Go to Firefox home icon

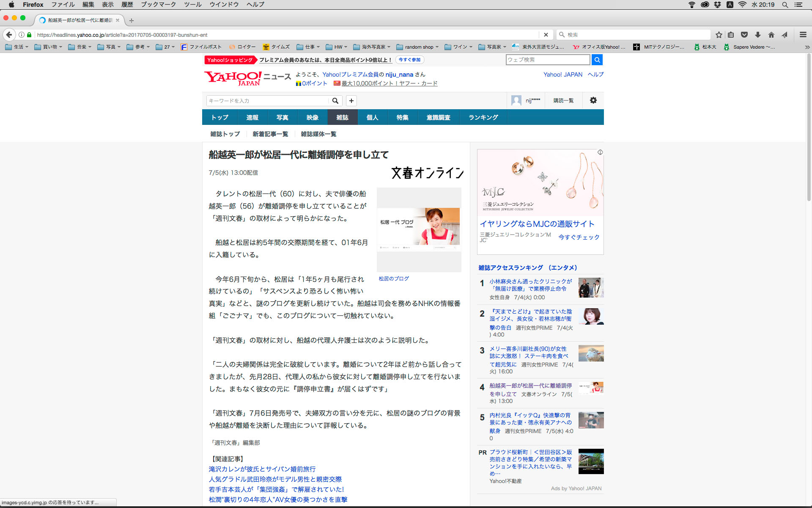771,35
